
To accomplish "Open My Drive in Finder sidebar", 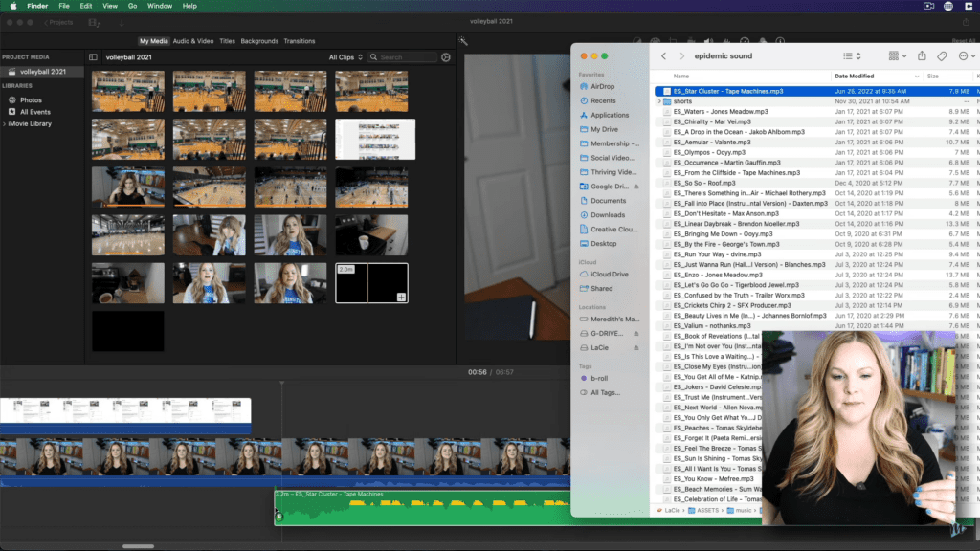I will (x=604, y=129).
